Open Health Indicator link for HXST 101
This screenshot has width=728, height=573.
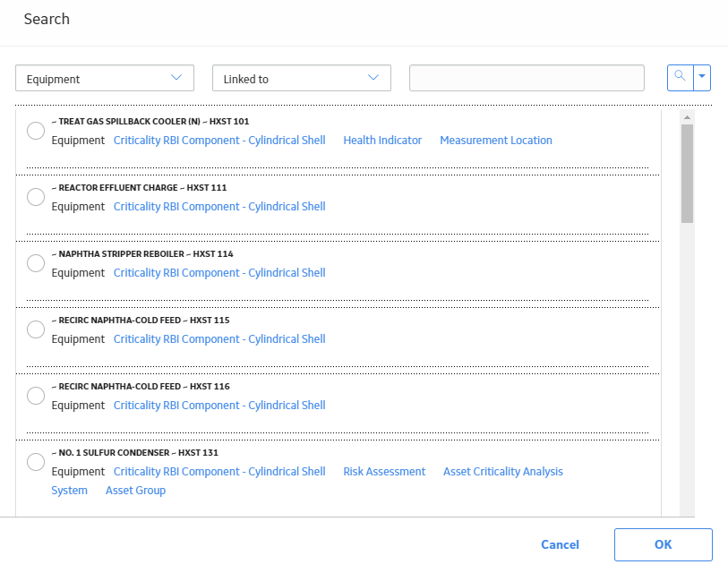382,141
